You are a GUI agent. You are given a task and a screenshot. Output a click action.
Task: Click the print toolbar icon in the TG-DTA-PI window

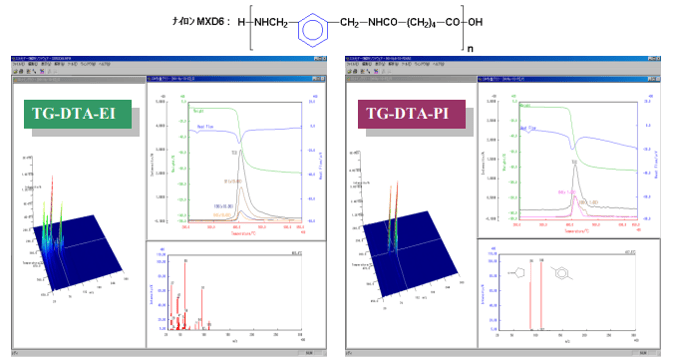pos(355,71)
